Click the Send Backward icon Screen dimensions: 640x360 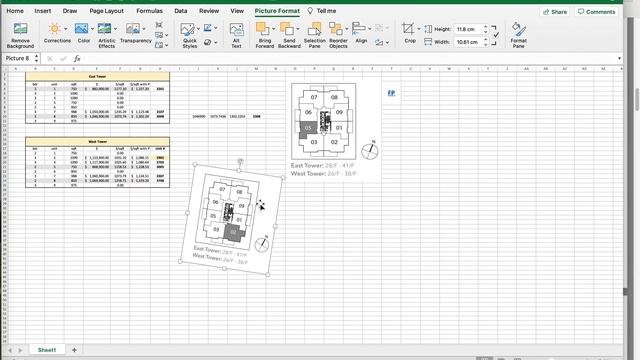tap(287, 29)
